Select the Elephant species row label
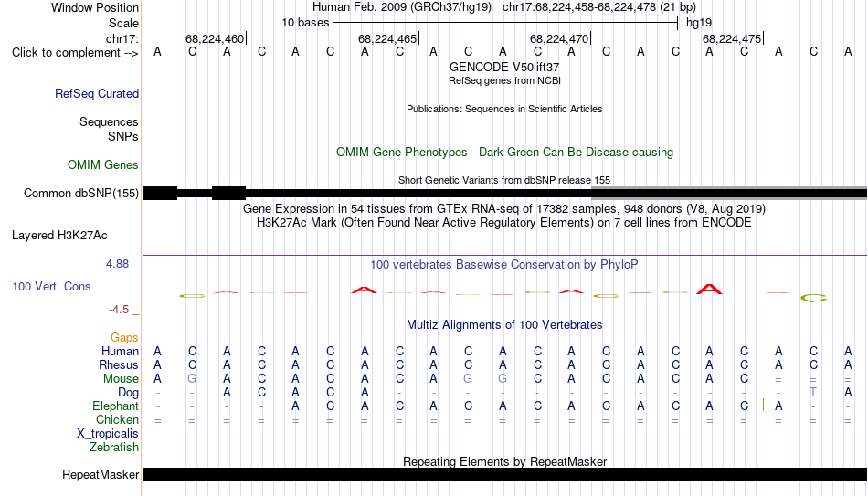Viewport: 868px width, 496px height. pos(115,406)
